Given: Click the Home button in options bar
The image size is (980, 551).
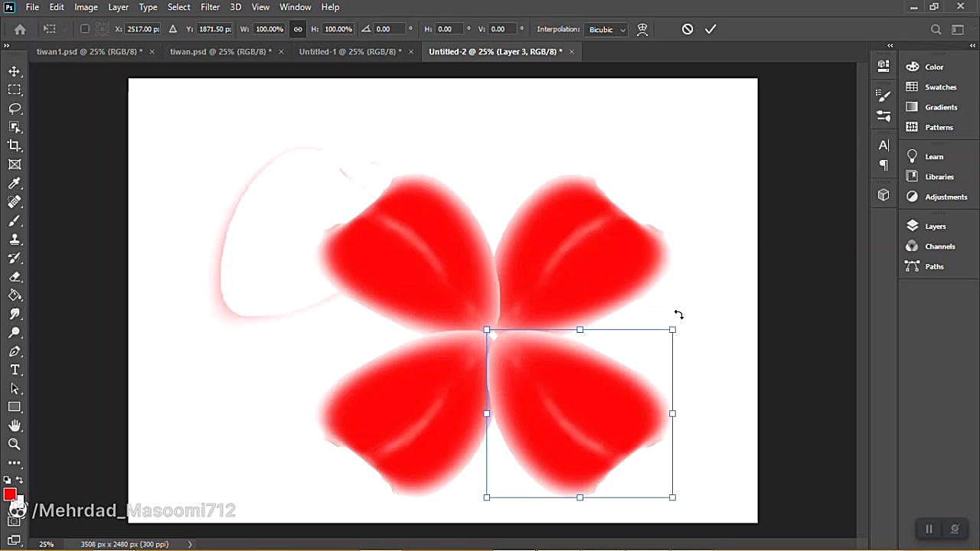Looking at the screenshot, I should [20, 29].
